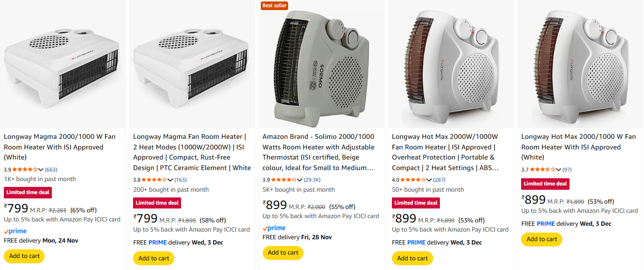Click Prime logo under first Longway Magma
The height and width of the screenshot is (270, 644).
pos(15,231)
